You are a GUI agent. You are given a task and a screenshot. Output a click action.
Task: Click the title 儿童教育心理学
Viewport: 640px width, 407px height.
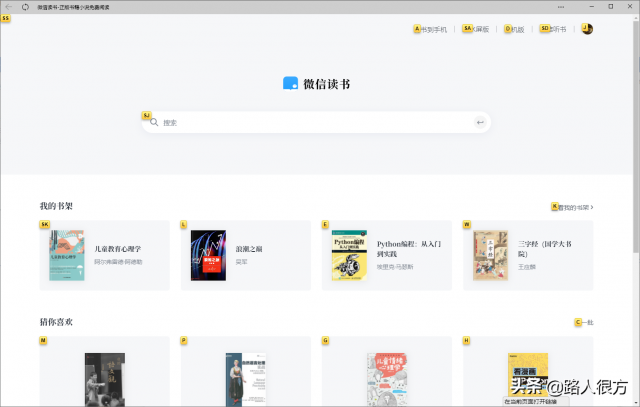[118, 249]
